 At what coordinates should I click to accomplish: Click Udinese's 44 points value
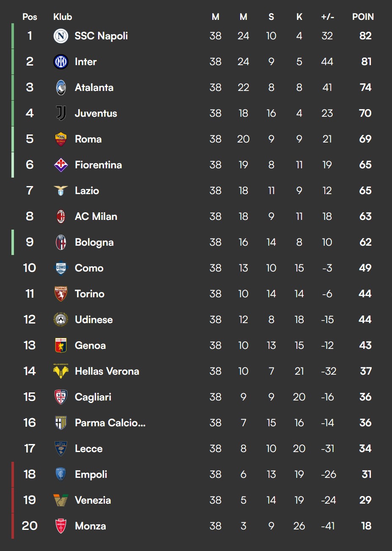point(365,320)
